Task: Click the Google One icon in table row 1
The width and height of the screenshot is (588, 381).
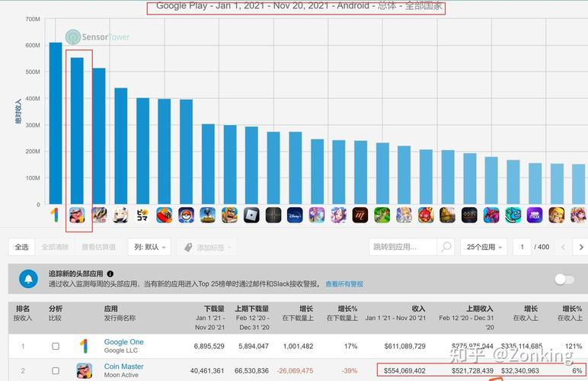Action: (x=84, y=346)
